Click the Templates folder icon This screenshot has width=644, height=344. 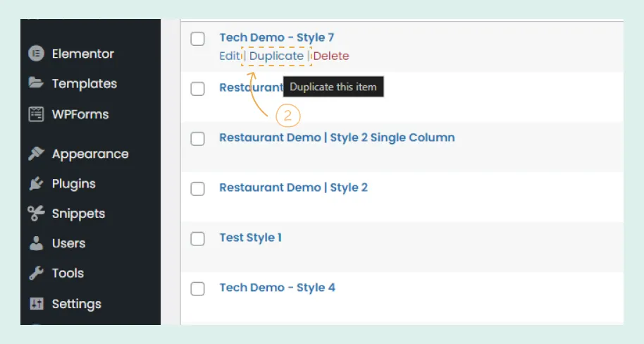pyautogui.click(x=36, y=83)
